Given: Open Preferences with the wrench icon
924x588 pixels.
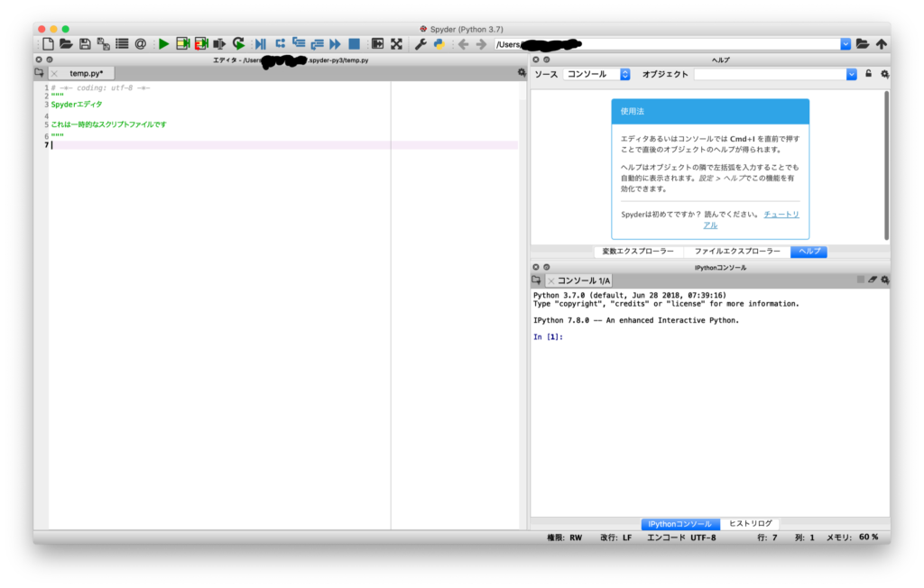Looking at the screenshot, I should [420, 43].
